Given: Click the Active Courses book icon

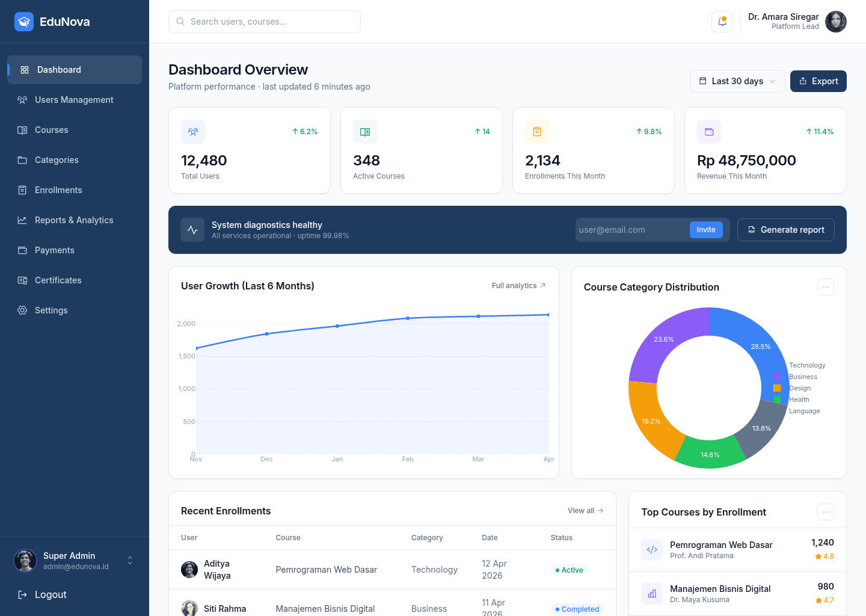Looking at the screenshot, I should click(x=365, y=132).
